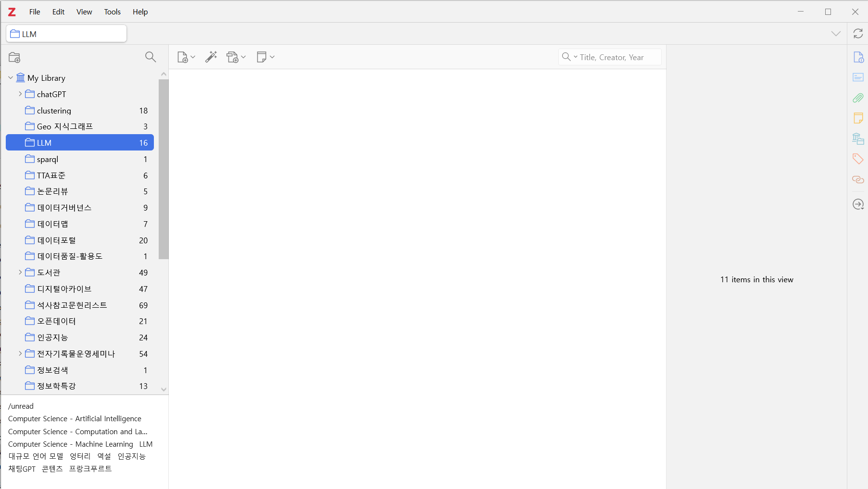This screenshot has height=489, width=868.
Task: Select the 정보학특강 collection
Action: pos(80,386)
